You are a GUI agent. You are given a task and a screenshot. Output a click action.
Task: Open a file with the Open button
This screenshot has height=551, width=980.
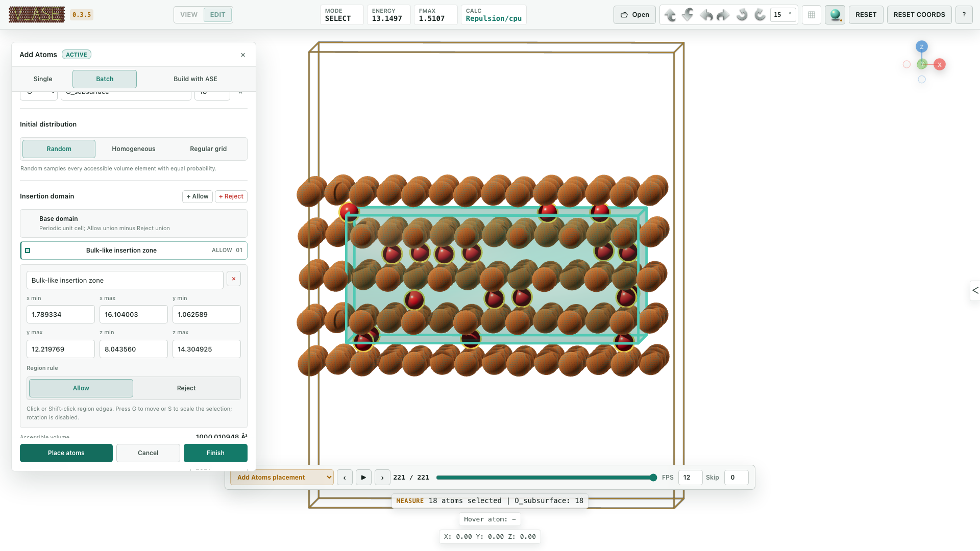634,15
